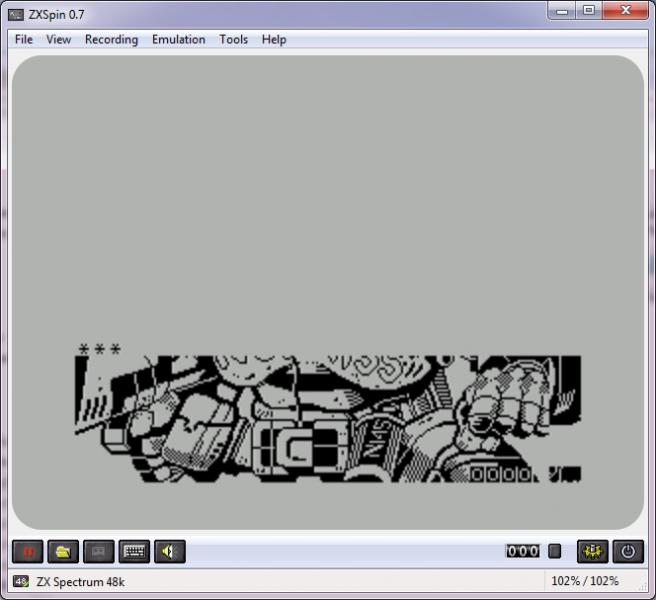This screenshot has height=600, width=656.
Task: Click the small tape stop indicator
Action: point(555,551)
